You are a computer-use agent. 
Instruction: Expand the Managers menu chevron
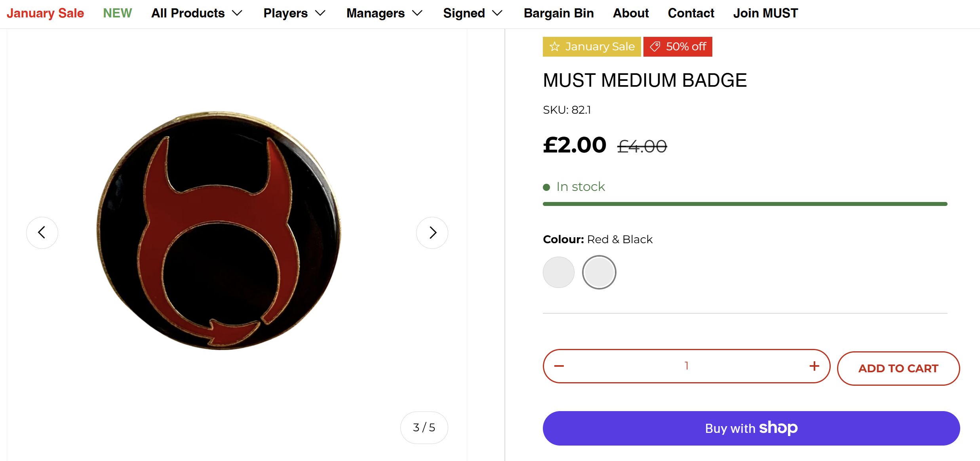(417, 13)
